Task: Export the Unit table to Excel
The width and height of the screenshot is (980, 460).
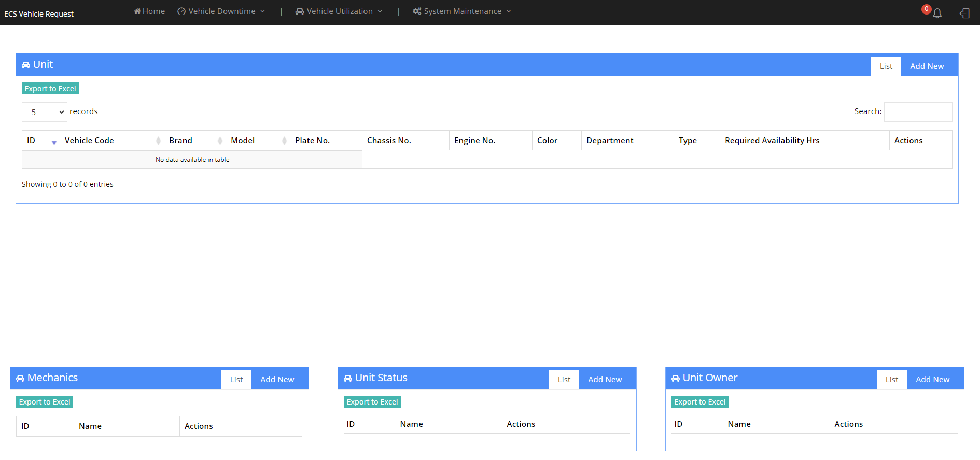Action: click(x=50, y=89)
